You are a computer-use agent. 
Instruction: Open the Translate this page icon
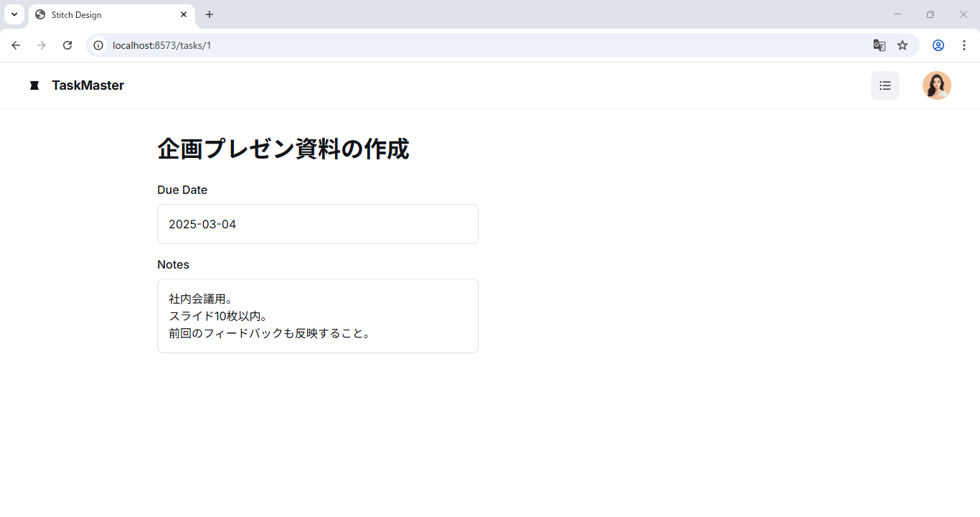[x=880, y=45]
